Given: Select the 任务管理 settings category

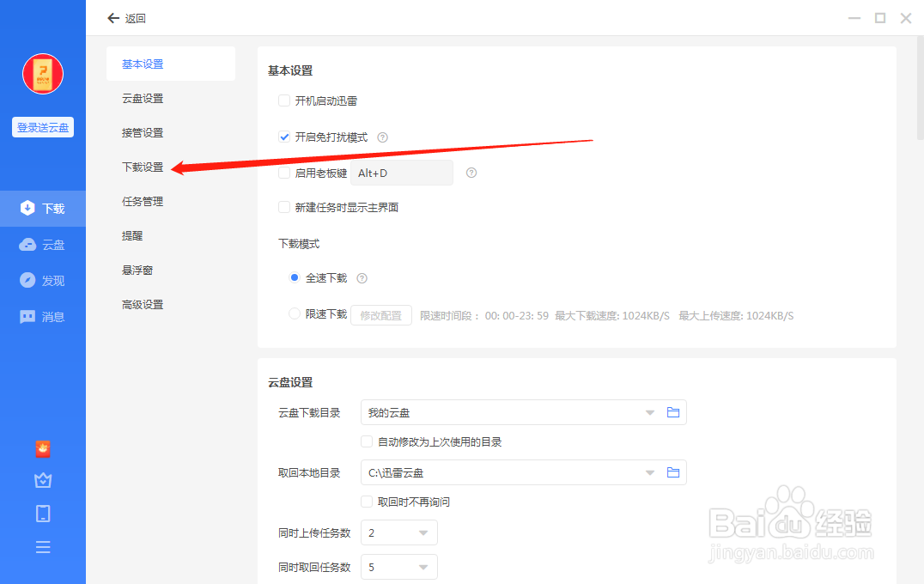Looking at the screenshot, I should tap(143, 201).
